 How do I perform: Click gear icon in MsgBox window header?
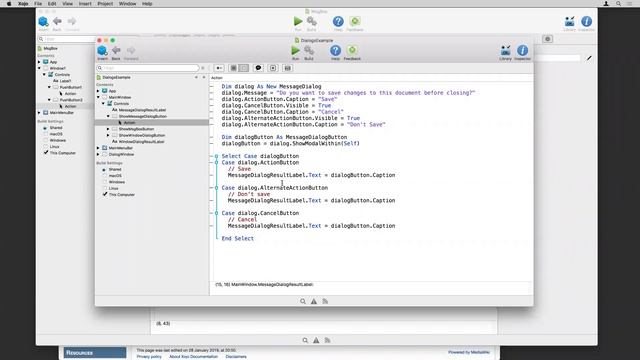pyautogui.click(x=548, y=39)
